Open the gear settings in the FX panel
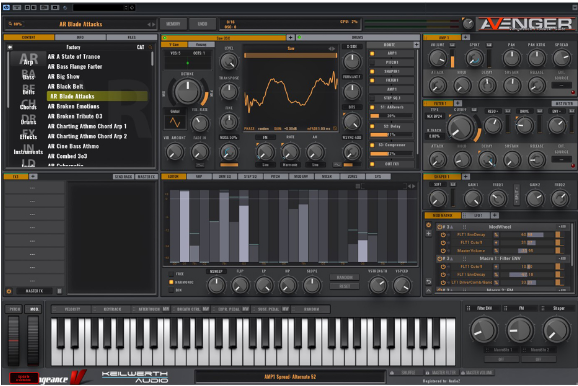 (9, 291)
